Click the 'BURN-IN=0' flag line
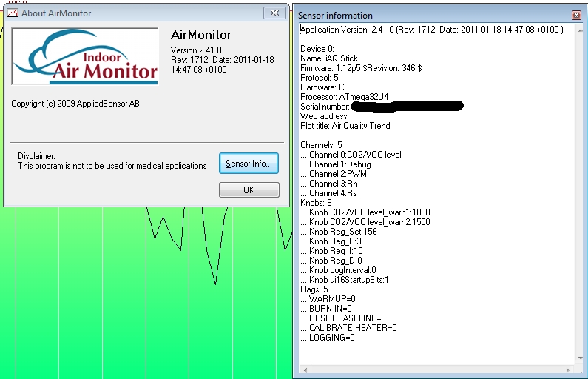 (326, 309)
